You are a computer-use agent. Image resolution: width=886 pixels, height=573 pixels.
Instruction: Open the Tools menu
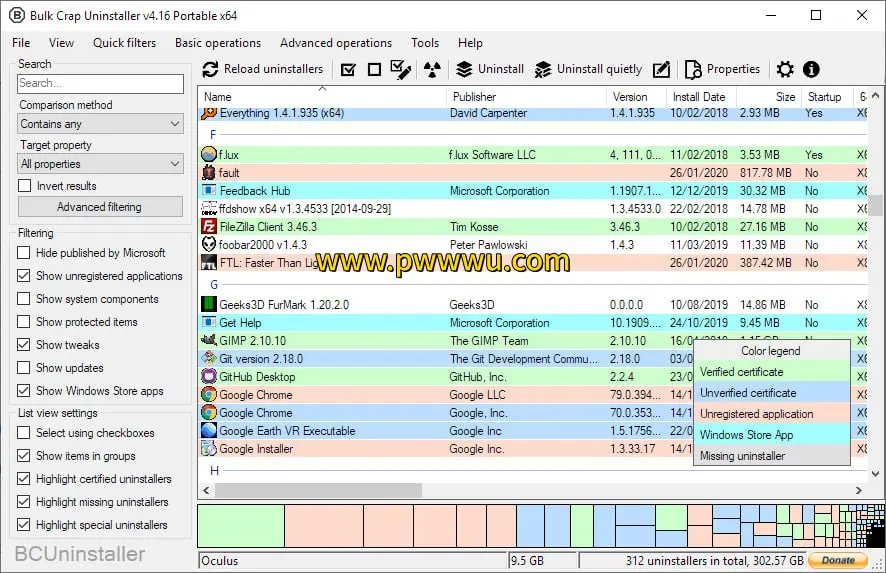pos(425,43)
